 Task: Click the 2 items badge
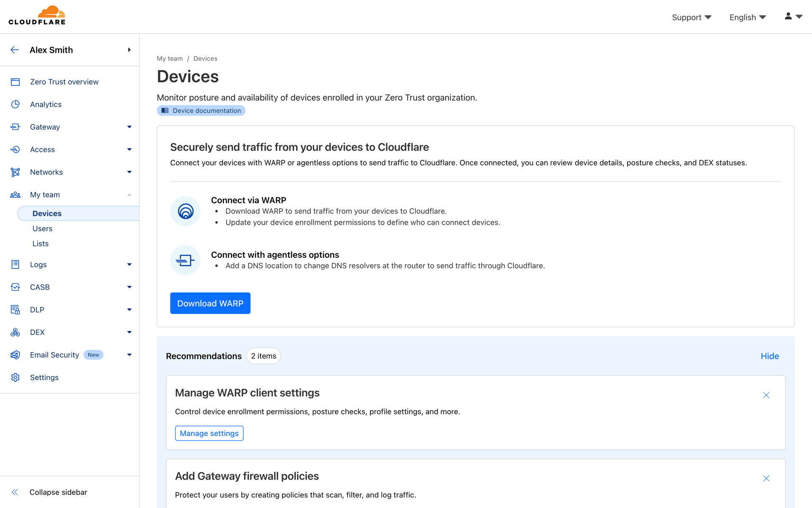tap(263, 356)
